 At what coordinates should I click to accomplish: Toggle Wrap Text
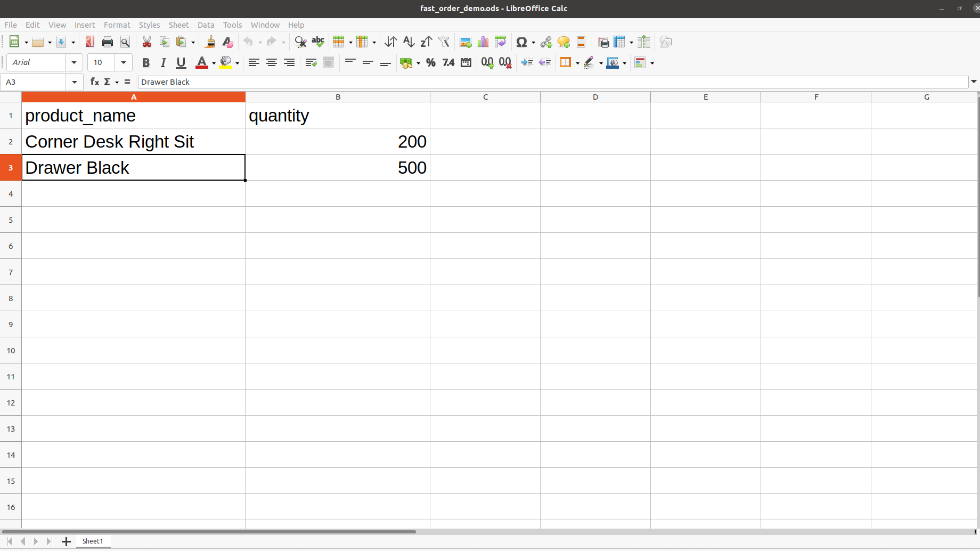coord(311,63)
